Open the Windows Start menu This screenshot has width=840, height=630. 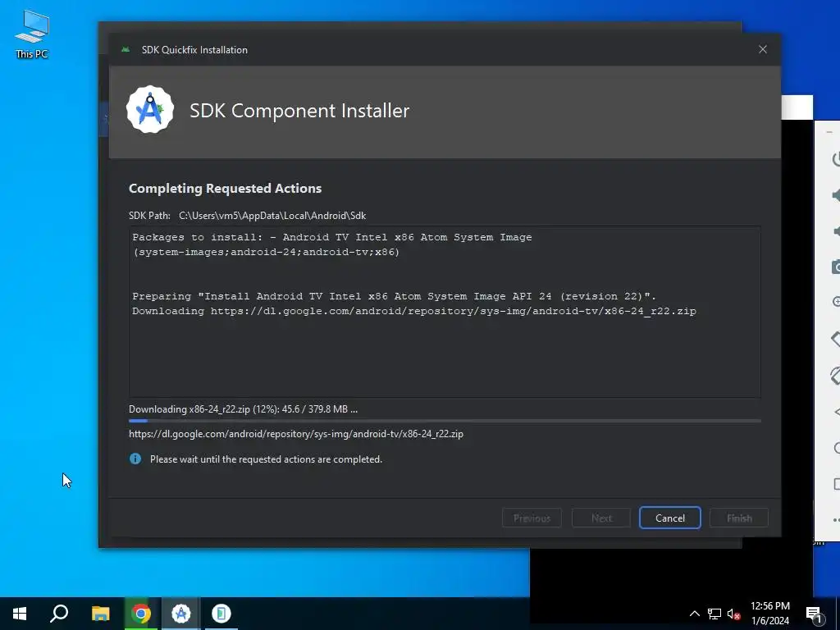click(x=20, y=614)
